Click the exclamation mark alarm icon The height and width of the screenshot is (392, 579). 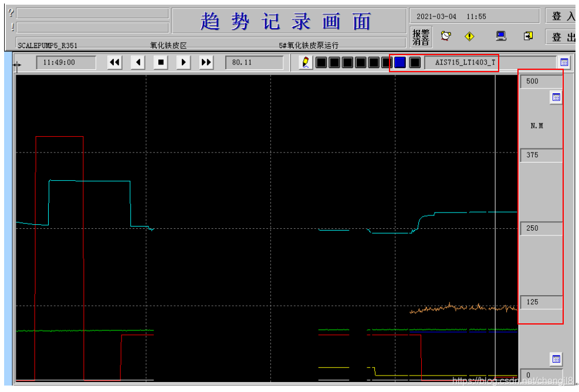click(x=12, y=27)
